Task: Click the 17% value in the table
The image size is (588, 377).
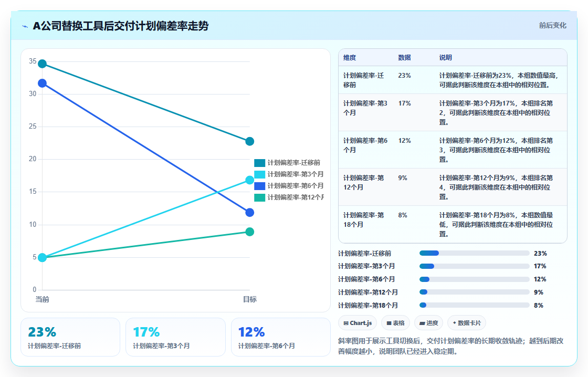Action: (405, 103)
